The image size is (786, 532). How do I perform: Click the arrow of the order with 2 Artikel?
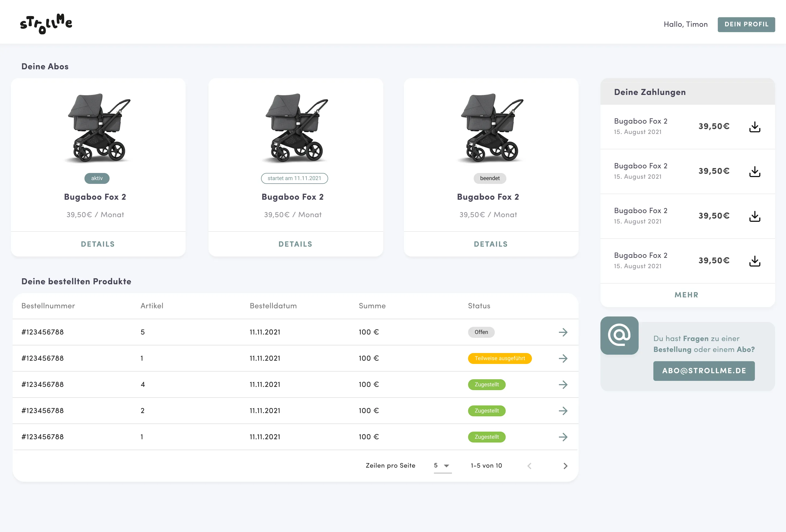(x=563, y=411)
